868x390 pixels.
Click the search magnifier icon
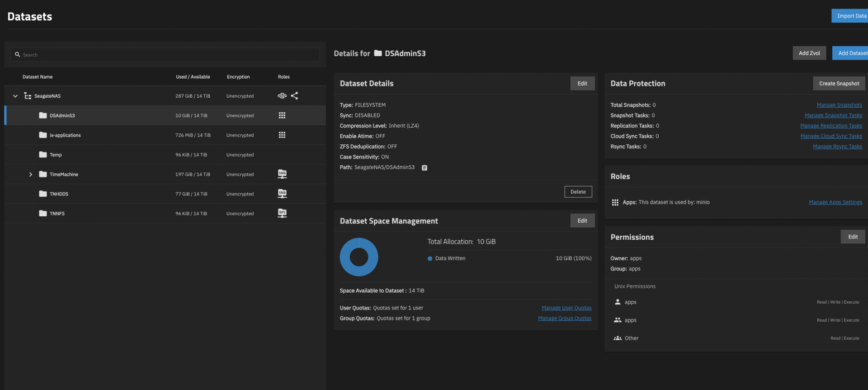point(18,55)
